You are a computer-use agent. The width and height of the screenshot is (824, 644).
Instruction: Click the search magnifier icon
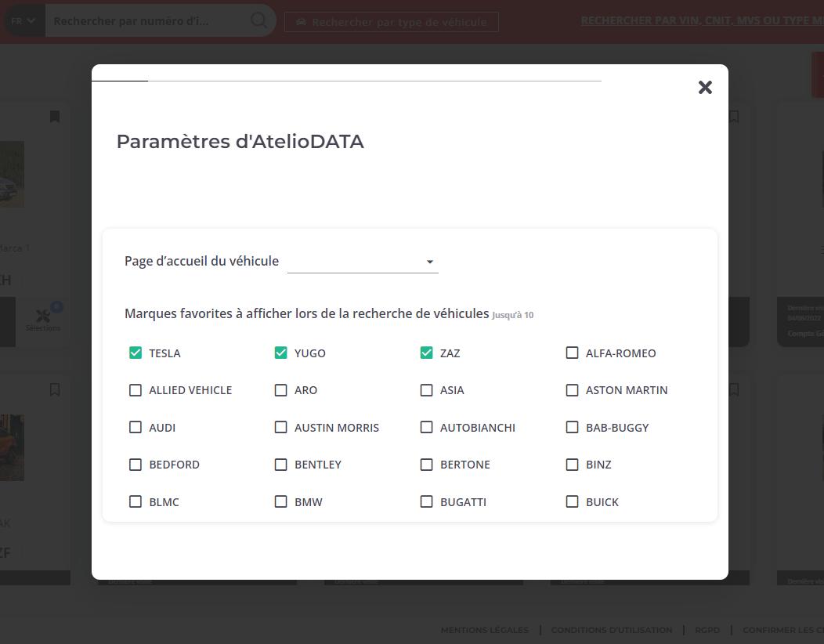coord(258,21)
